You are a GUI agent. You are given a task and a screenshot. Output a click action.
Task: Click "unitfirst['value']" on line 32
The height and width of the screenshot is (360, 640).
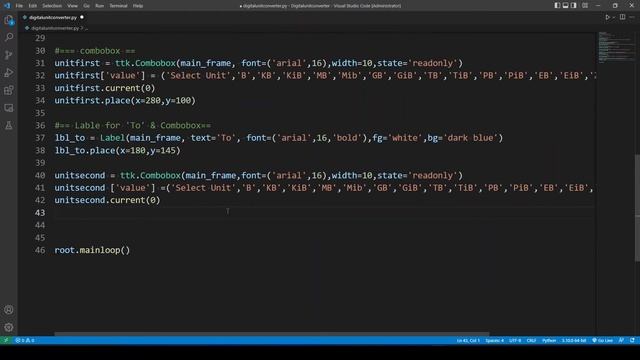coord(100,76)
